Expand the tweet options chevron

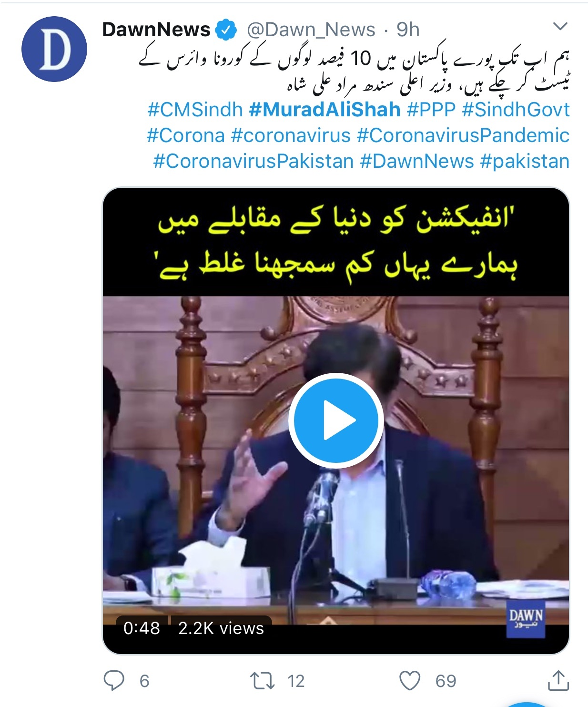560,26
